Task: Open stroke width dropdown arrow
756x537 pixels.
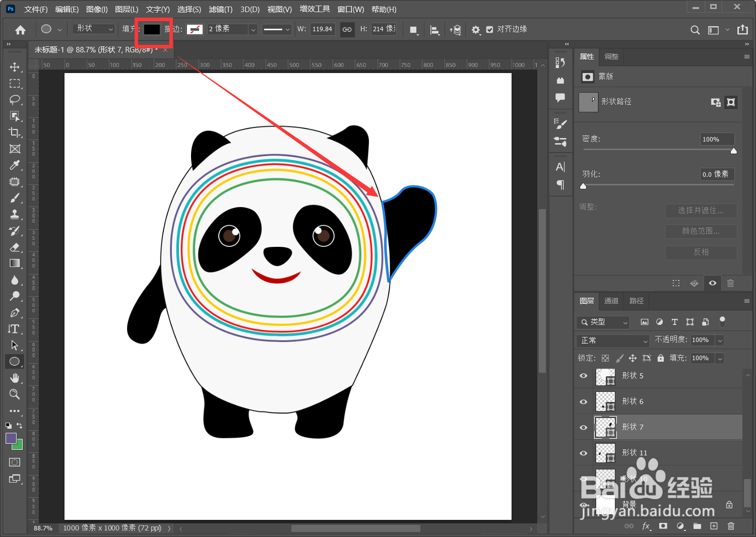Action: 253,29
